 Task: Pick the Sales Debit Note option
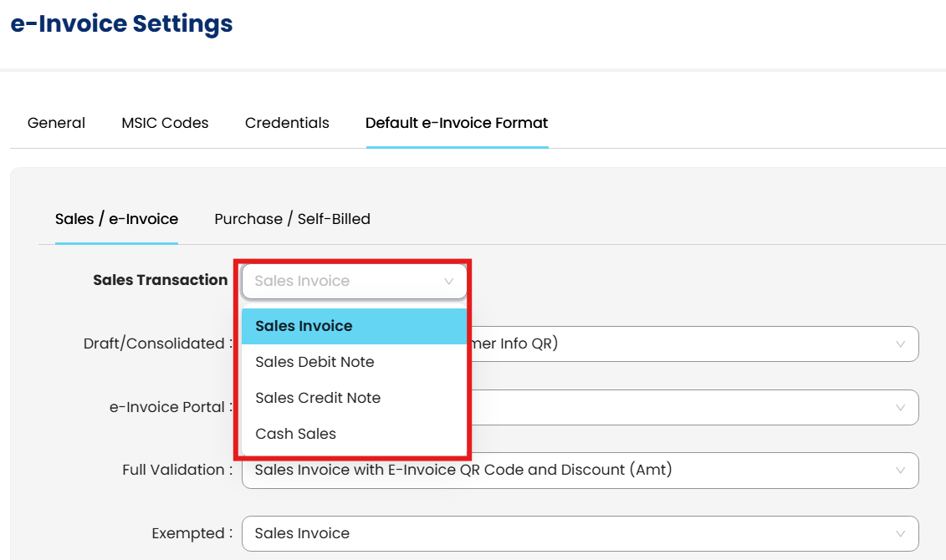point(314,362)
